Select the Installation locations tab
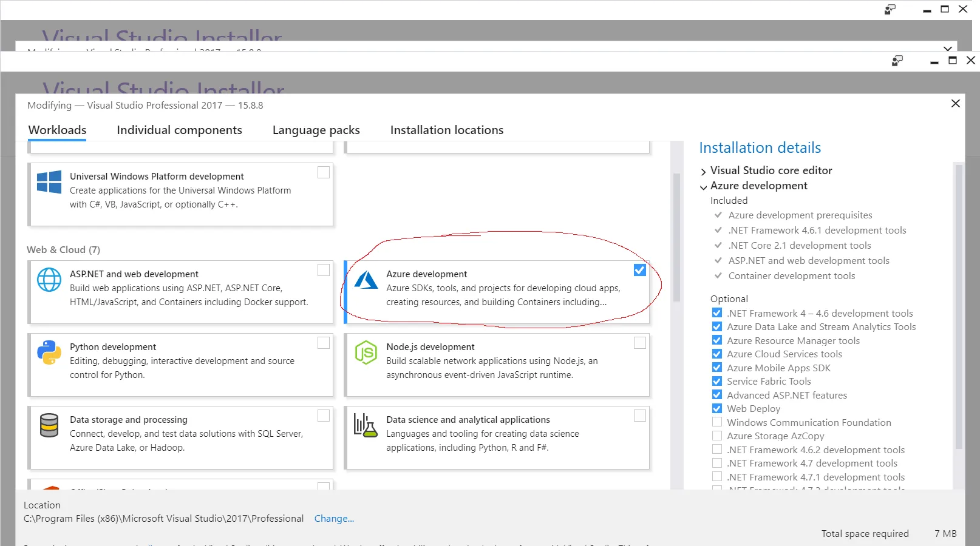The width and height of the screenshot is (980, 546). coord(447,130)
